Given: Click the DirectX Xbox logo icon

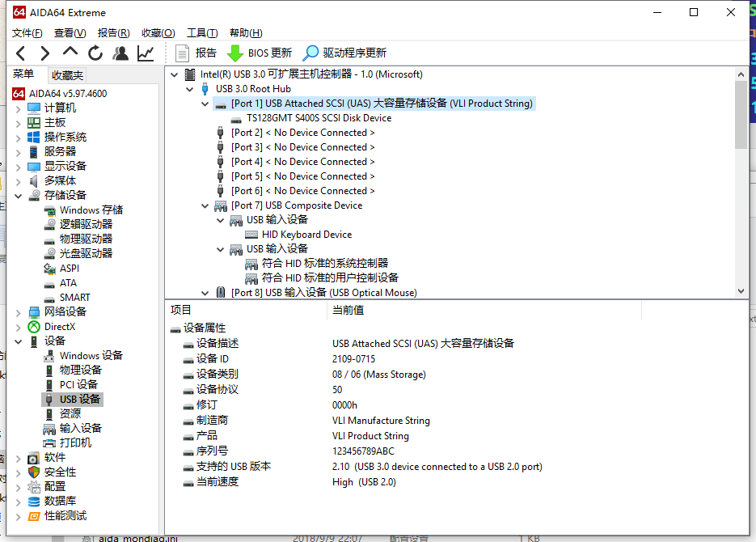Looking at the screenshot, I should tap(34, 327).
